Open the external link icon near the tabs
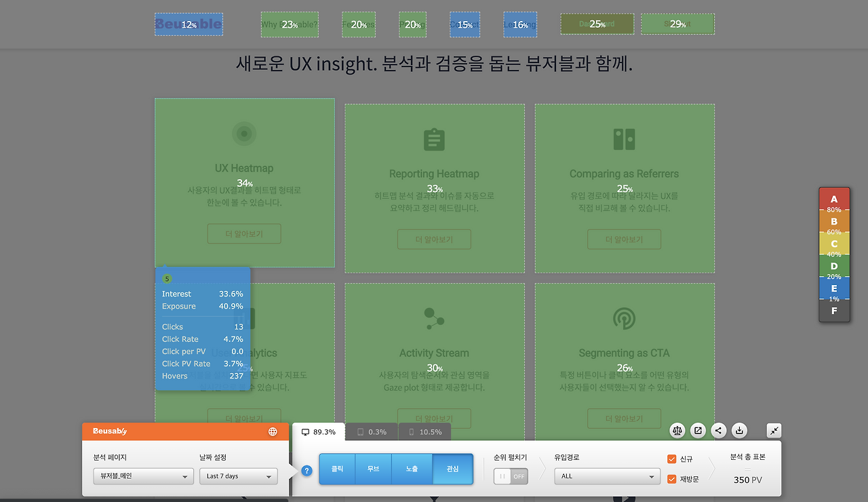868x502 pixels. click(x=698, y=430)
